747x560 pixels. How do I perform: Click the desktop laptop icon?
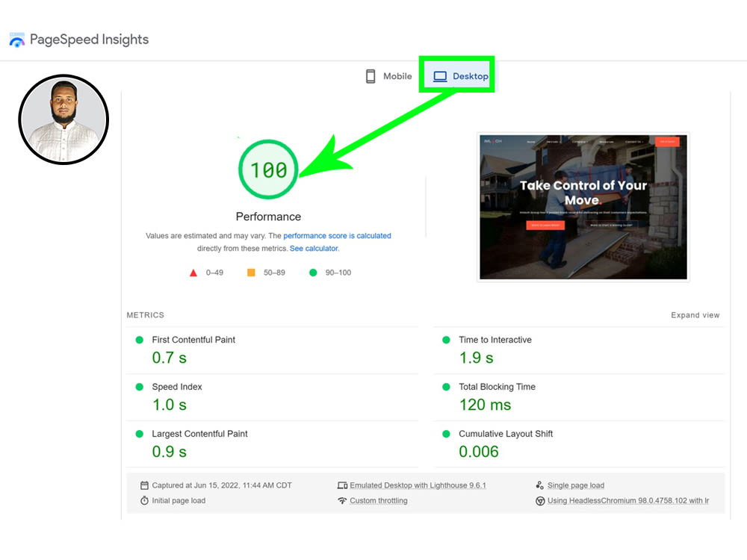point(440,76)
